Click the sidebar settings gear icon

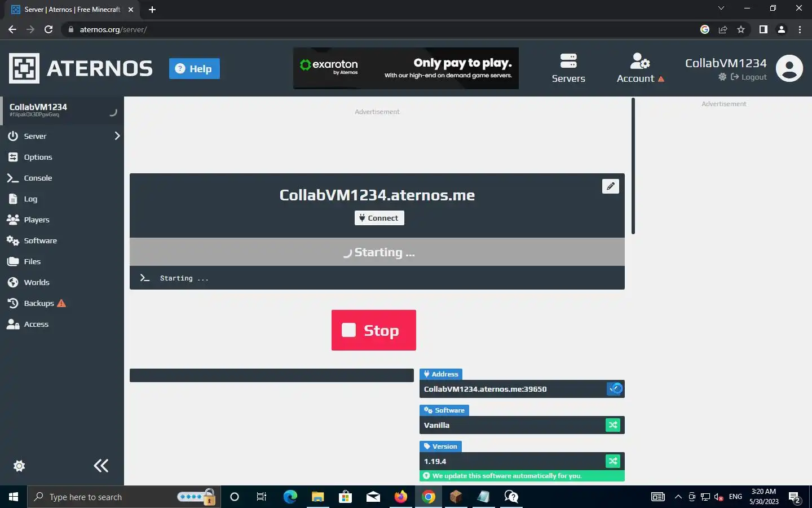point(19,466)
